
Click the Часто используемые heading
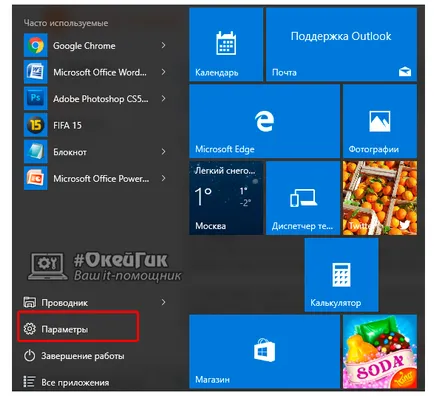click(66, 23)
